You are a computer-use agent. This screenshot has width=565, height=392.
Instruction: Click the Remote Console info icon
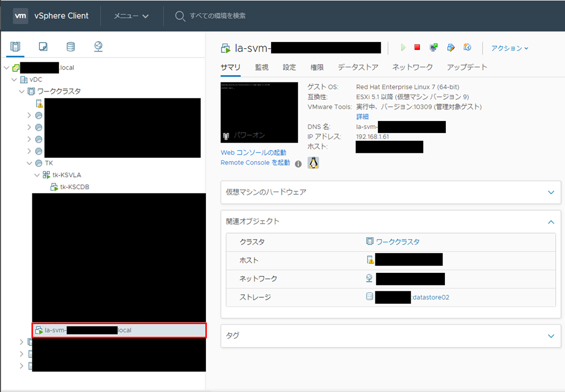point(298,164)
